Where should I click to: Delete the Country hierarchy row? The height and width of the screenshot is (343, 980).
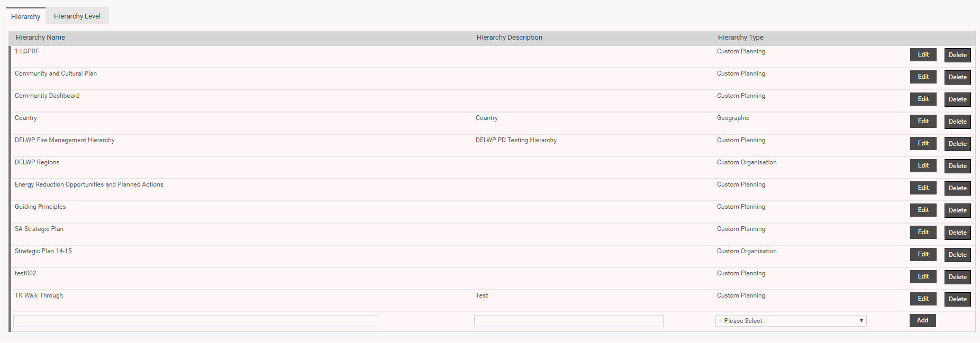(x=958, y=122)
